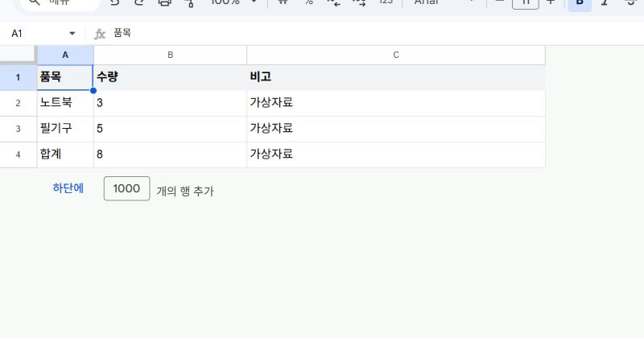Click the paint format roller icon
The width and height of the screenshot is (644, 338).
[189, 2]
